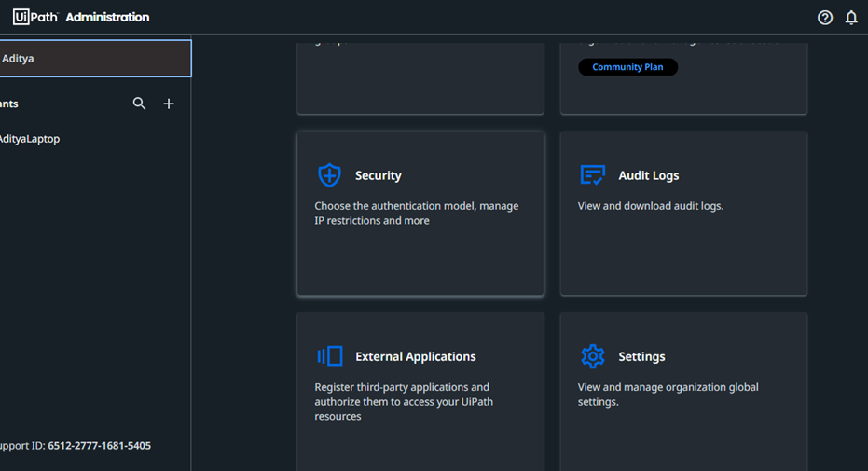This screenshot has width=868, height=471.
Task: Open the Security card title
Action: pos(379,175)
